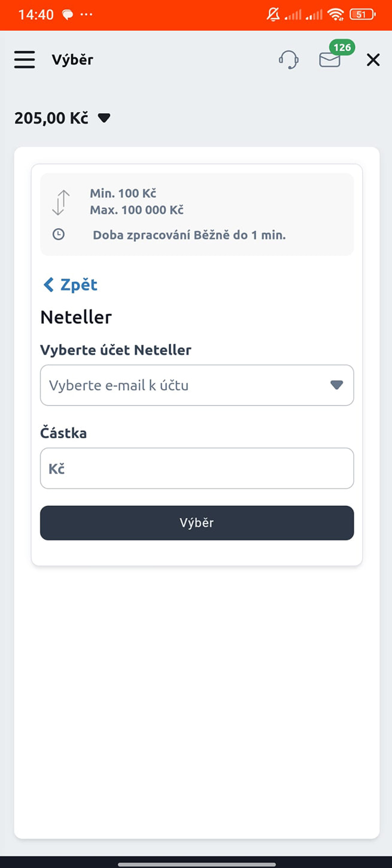Click the Neteller heading text
Screen dimensions: 392x868
pos(76,317)
